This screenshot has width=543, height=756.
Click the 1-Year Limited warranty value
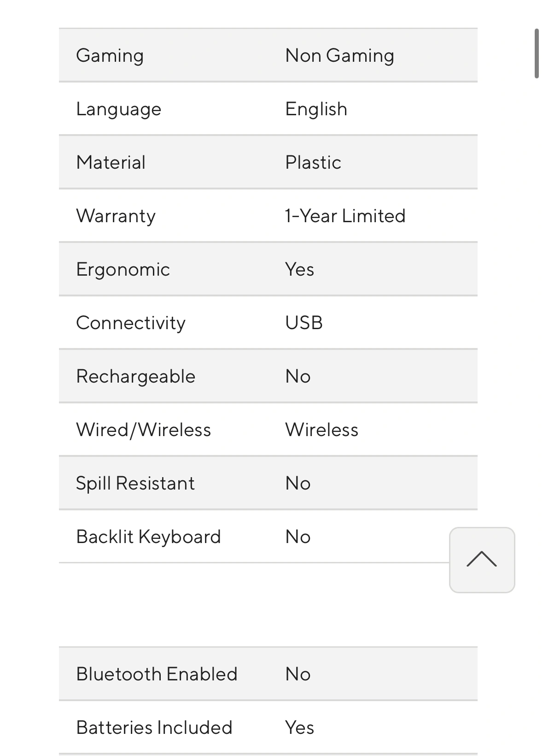(345, 216)
